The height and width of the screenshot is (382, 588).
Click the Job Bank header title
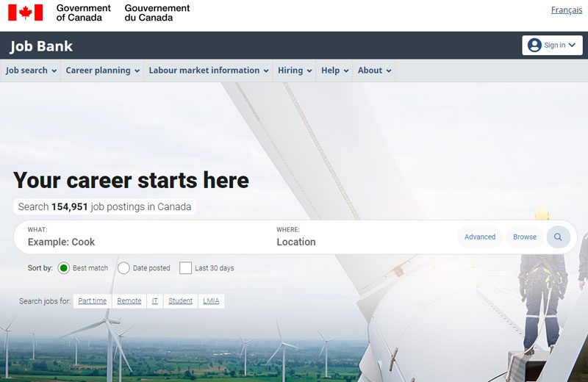click(x=42, y=46)
